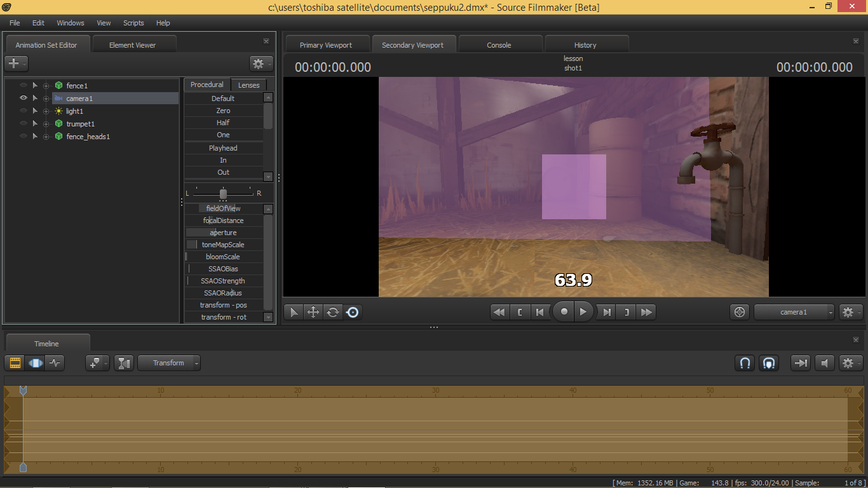Toggle visibility eye for fence1
The width and height of the screenshot is (868, 488).
coord(24,85)
